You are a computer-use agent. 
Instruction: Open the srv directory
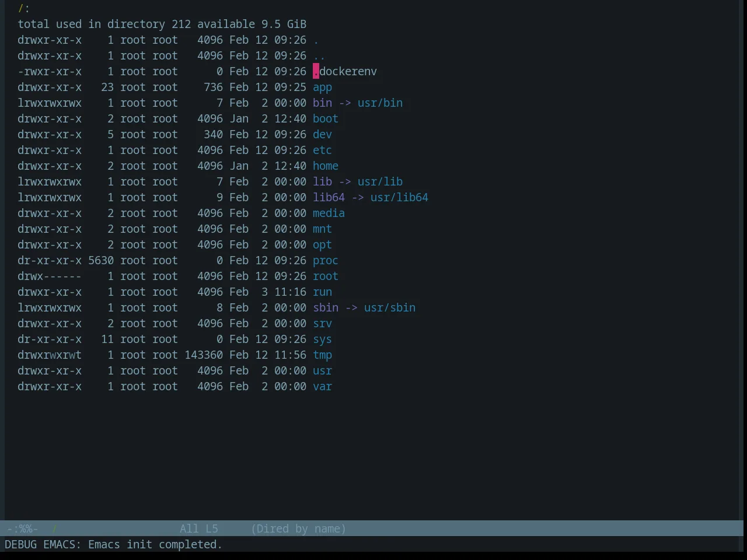coord(322,324)
